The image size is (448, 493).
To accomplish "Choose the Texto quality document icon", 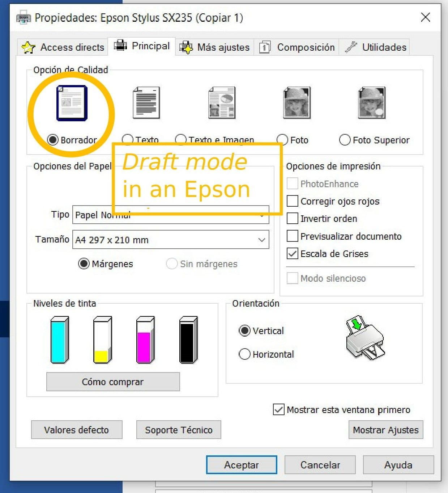I will pos(146,103).
